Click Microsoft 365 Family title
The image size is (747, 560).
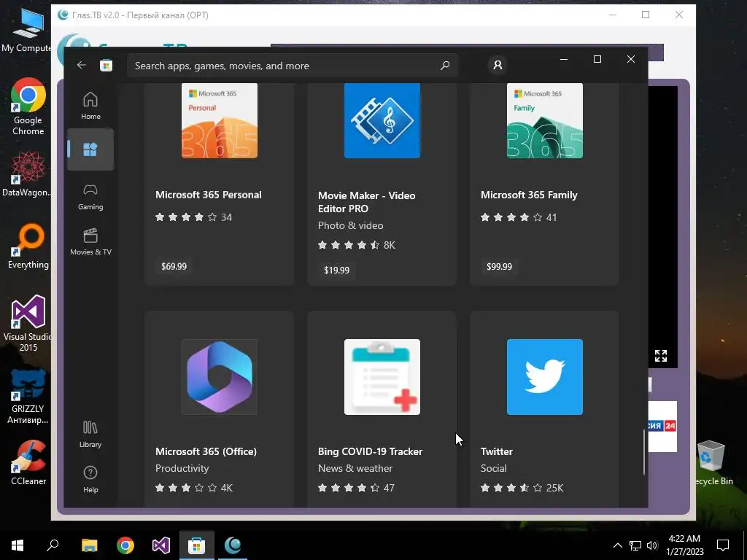pos(529,195)
